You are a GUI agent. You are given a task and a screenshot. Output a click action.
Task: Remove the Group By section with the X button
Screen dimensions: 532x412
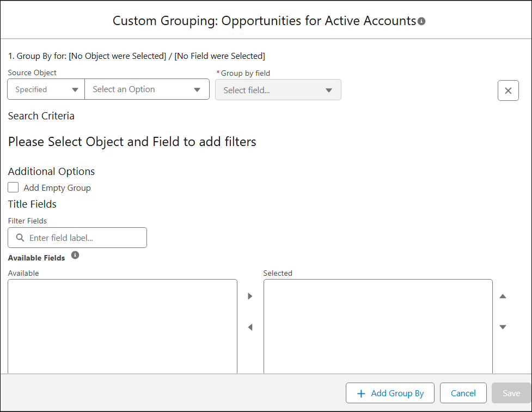(x=508, y=90)
